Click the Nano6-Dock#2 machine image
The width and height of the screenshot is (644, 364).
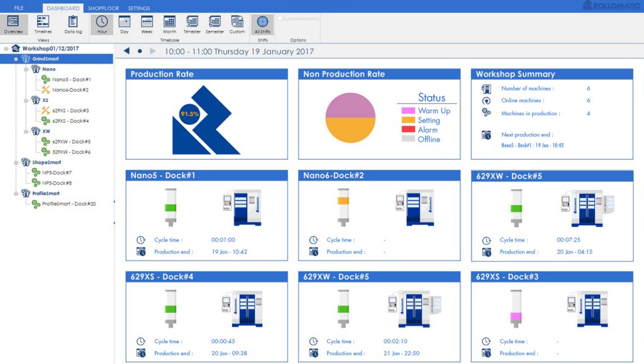point(415,207)
